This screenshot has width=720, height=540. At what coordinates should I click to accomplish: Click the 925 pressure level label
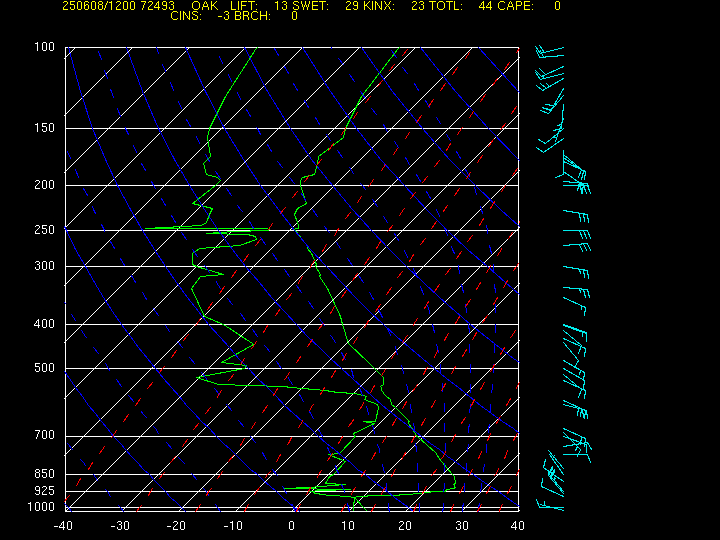point(44,491)
